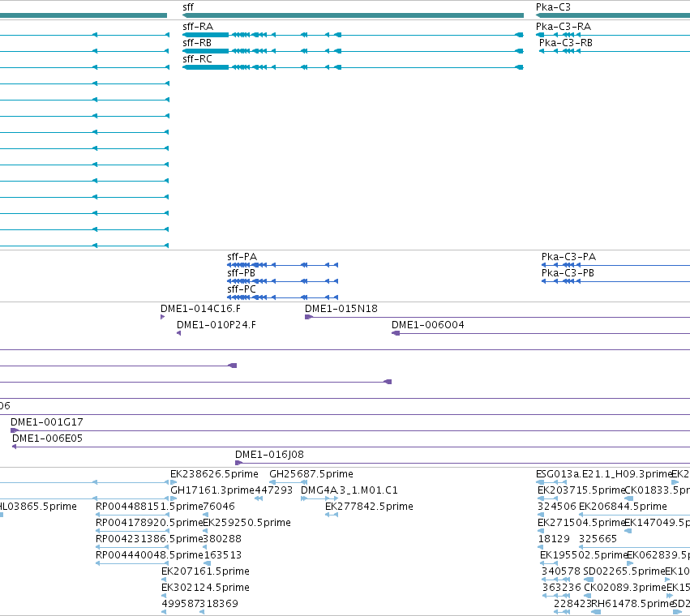Click the ESG013a.E21.1_H09.3prime label
690x616 pixels.
(604, 474)
